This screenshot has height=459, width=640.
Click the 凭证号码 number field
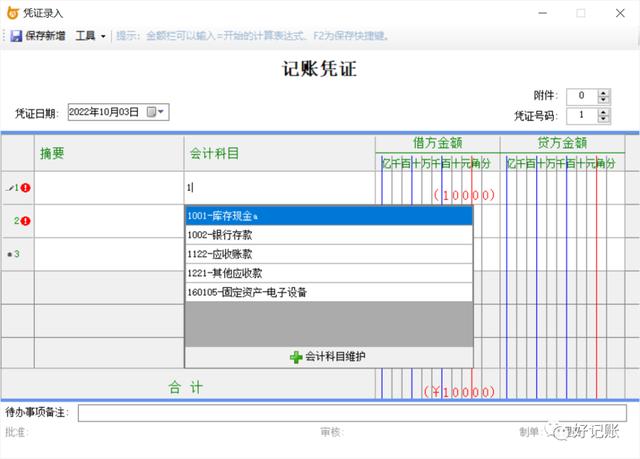coord(582,115)
